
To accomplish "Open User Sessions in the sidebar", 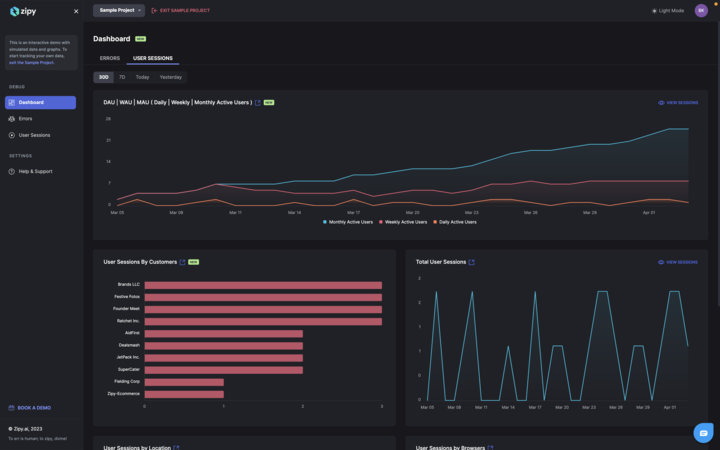I will coord(34,135).
